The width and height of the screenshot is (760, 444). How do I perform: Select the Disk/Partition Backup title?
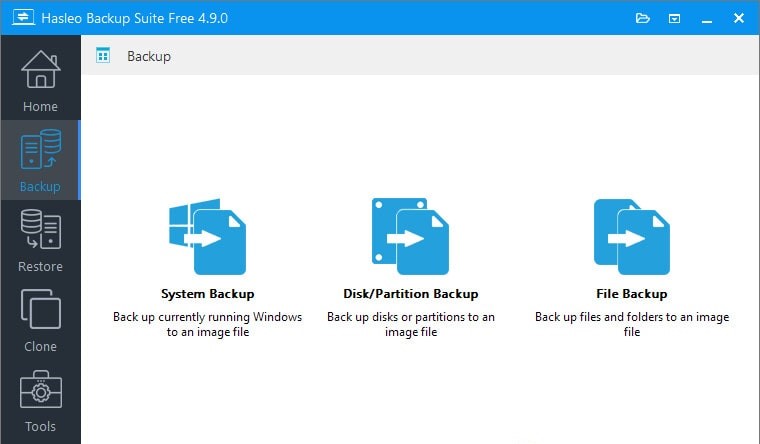pos(411,294)
